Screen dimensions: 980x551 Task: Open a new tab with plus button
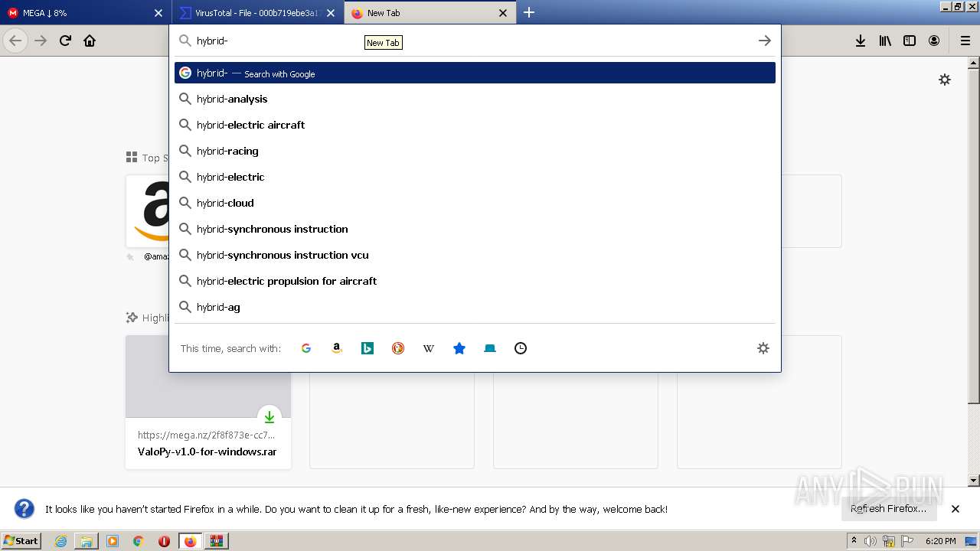tap(529, 12)
